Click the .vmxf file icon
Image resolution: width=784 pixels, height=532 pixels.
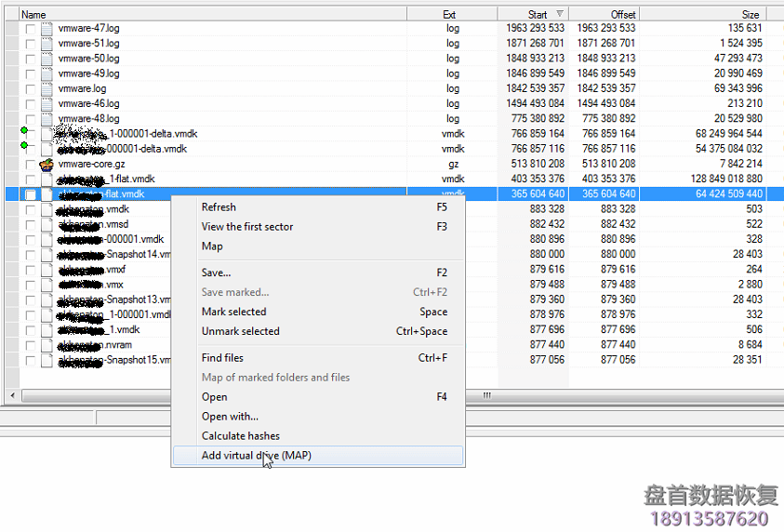[47, 270]
